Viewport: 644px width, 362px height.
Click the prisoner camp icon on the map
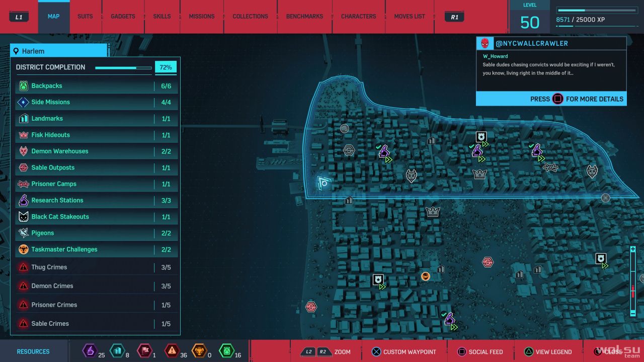pos(550,167)
